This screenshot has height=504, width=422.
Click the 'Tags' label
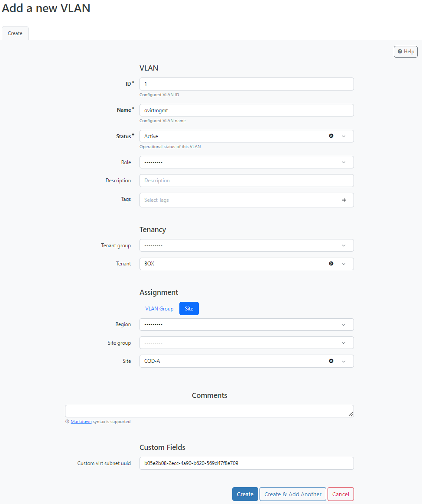click(x=126, y=199)
